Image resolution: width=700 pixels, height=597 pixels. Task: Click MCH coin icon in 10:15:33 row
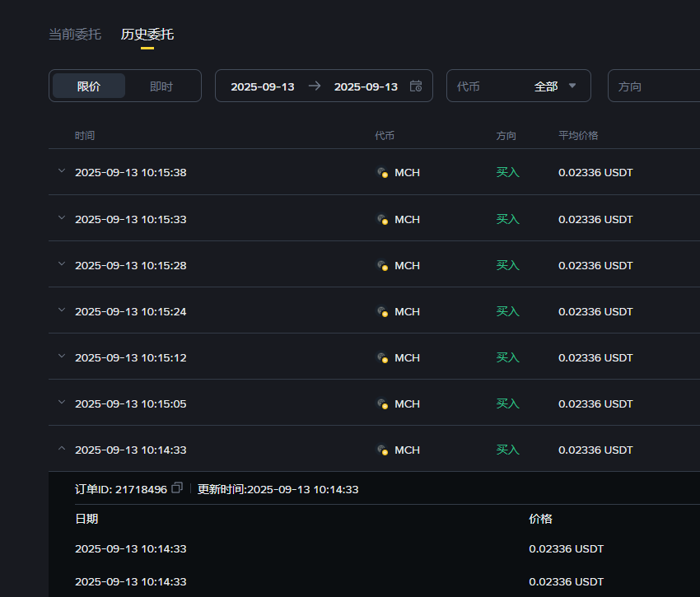point(383,219)
